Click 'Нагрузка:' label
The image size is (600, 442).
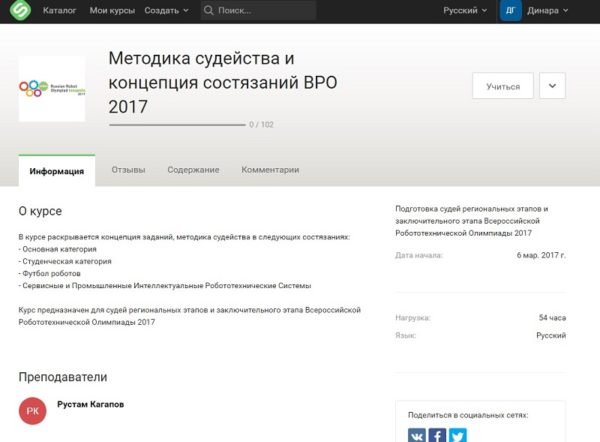(413, 318)
